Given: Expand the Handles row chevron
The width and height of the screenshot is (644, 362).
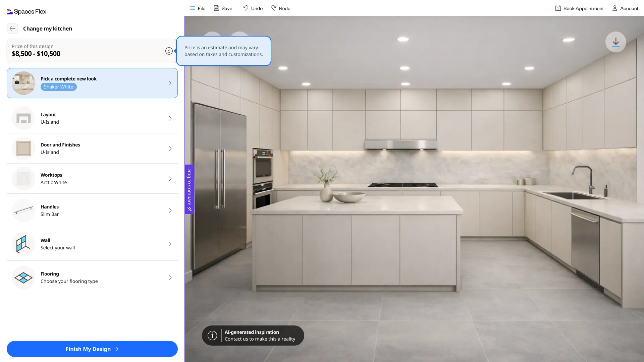Looking at the screenshot, I should point(170,210).
